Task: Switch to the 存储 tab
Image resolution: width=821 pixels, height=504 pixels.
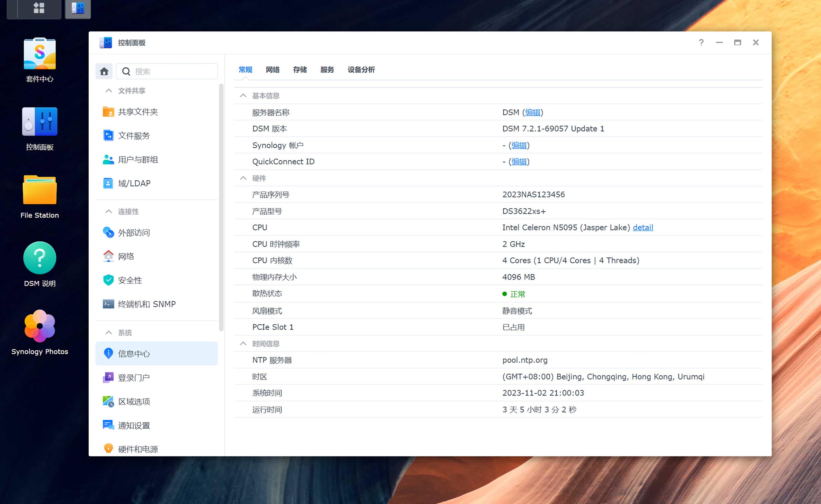Action: (x=300, y=70)
